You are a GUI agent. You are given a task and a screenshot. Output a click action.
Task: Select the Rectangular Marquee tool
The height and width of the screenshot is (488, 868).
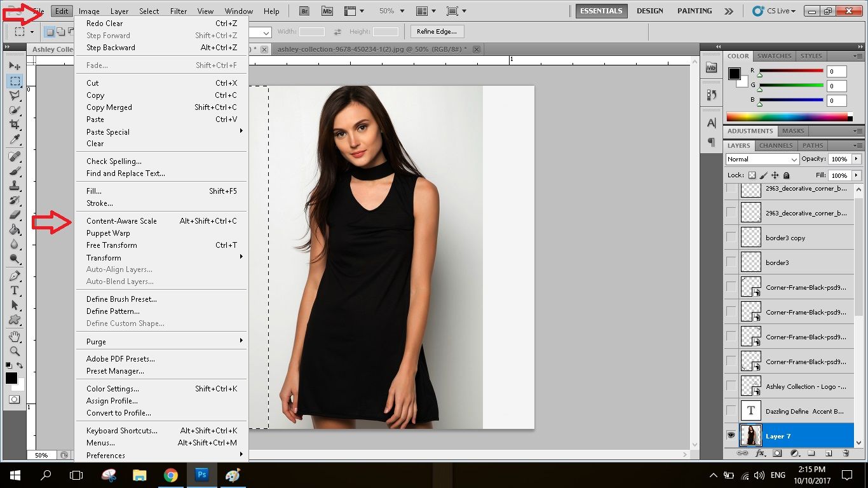15,81
